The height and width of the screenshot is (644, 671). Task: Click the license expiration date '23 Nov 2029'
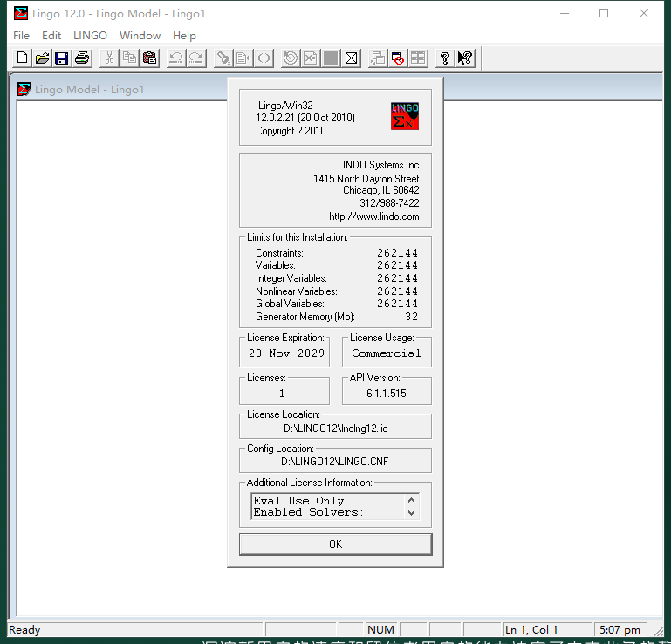pos(286,353)
